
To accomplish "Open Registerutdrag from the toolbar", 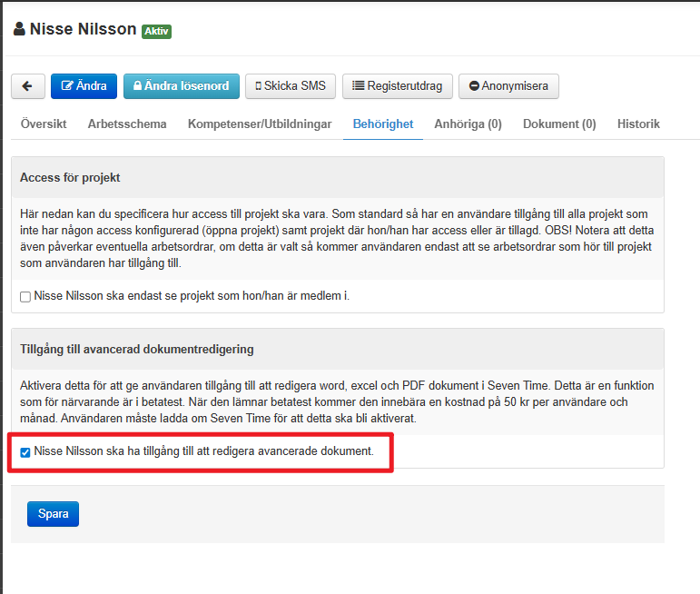I will pos(397,86).
